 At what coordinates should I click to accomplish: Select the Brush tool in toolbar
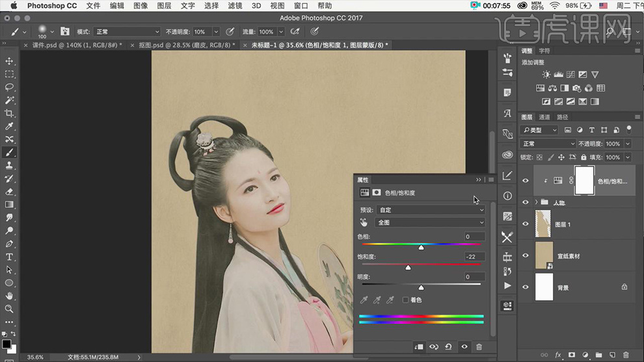coord(9,152)
